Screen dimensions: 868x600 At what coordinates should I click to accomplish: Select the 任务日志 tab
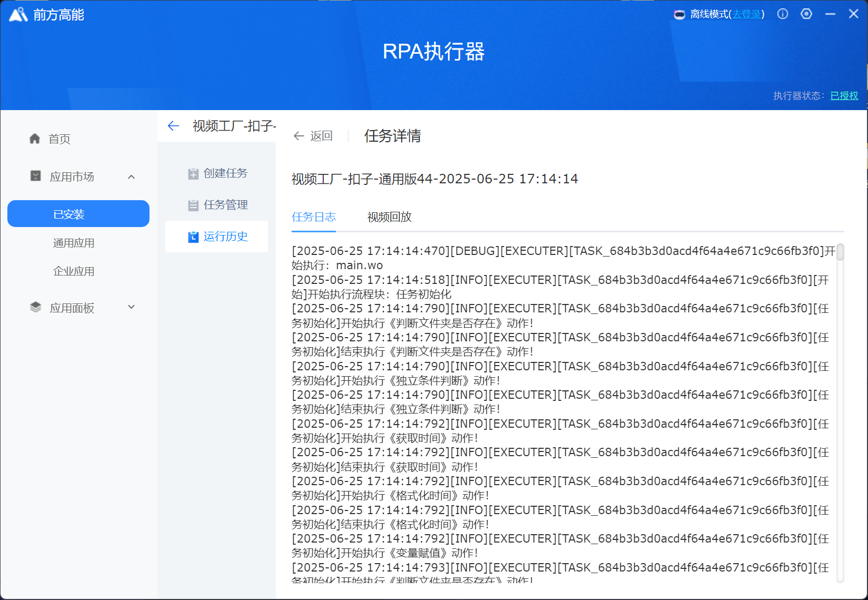[314, 217]
